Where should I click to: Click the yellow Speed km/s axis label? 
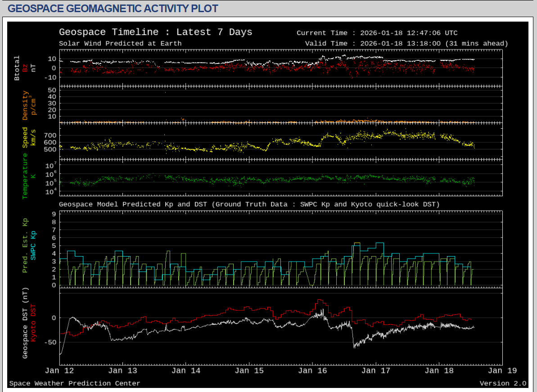pyautogui.click(x=25, y=137)
